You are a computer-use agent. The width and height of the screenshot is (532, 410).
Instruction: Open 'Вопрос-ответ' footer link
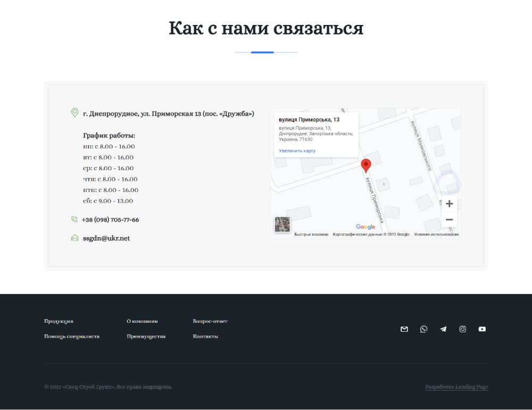210,321
